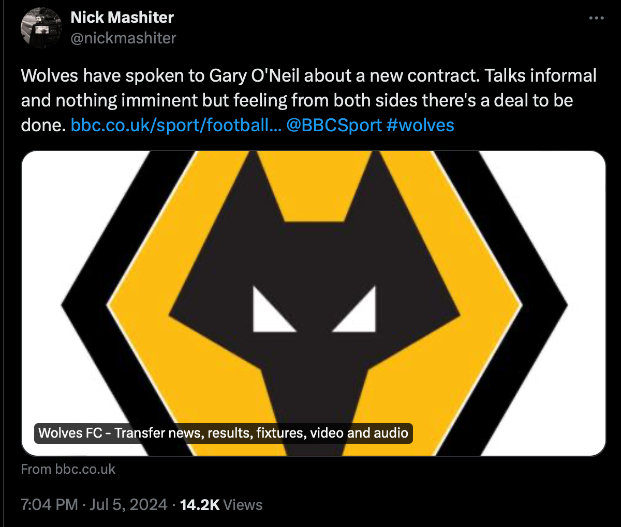
Task: Open the 7:04 PM timestamp link
Action: click(50, 504)
